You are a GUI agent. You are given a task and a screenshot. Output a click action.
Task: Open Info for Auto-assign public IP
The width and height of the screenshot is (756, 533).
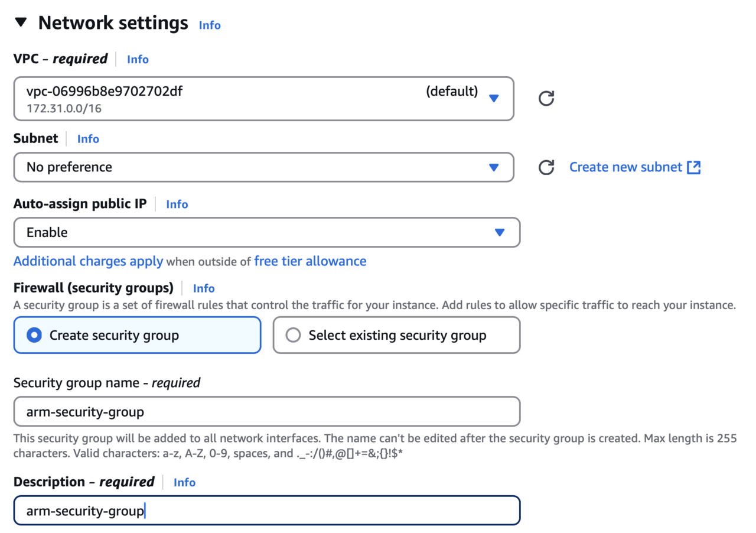pos(177,204)
